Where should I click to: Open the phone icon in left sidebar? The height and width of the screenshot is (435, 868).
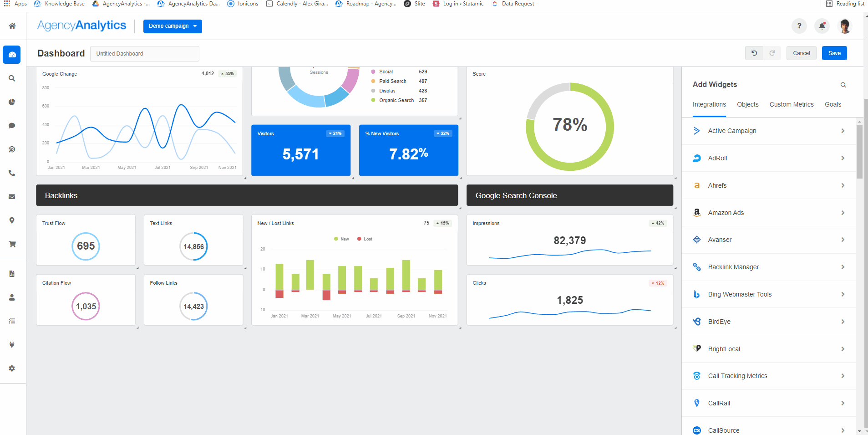click(12, 173)
